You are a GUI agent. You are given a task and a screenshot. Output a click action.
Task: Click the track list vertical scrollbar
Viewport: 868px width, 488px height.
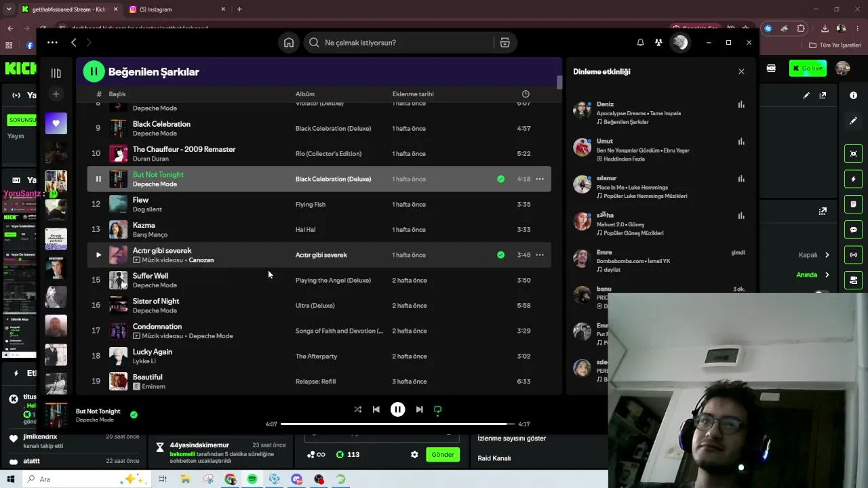(x=559, y=83)
